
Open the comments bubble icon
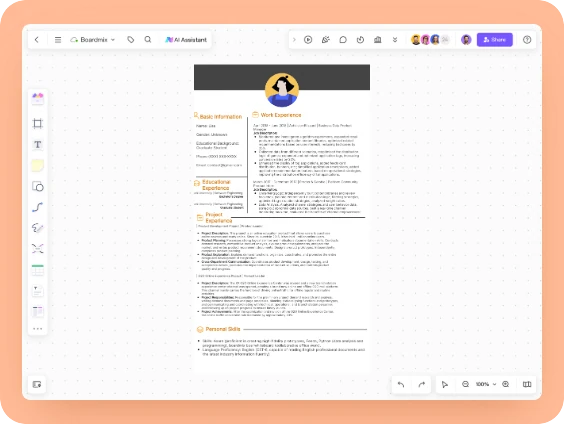[343, 40]
